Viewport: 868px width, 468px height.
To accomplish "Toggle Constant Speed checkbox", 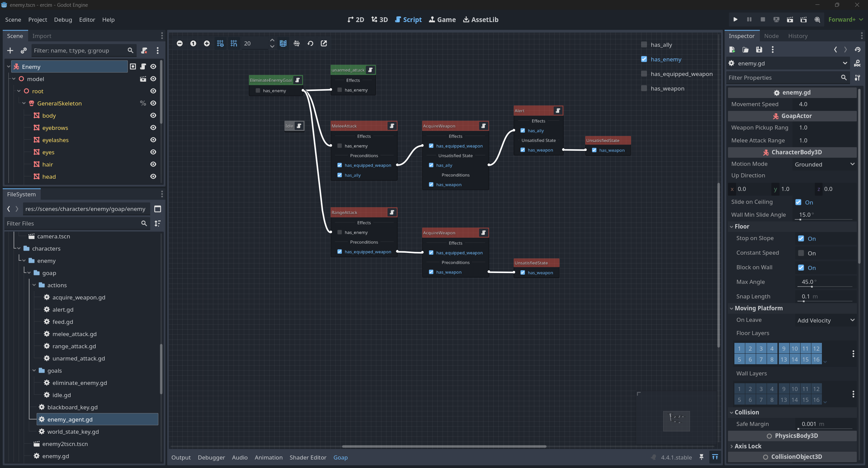I will [x=801, y=253].
